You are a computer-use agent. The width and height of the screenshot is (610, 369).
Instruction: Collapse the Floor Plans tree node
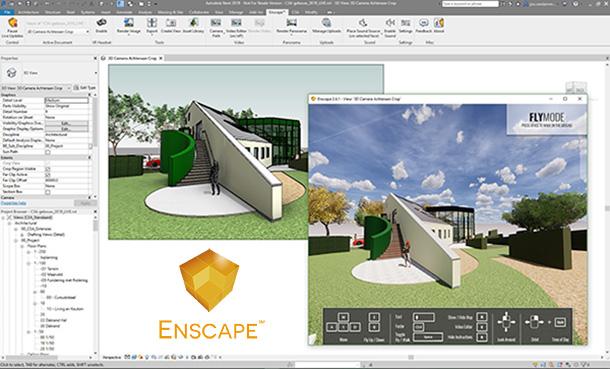click(22, 246)
